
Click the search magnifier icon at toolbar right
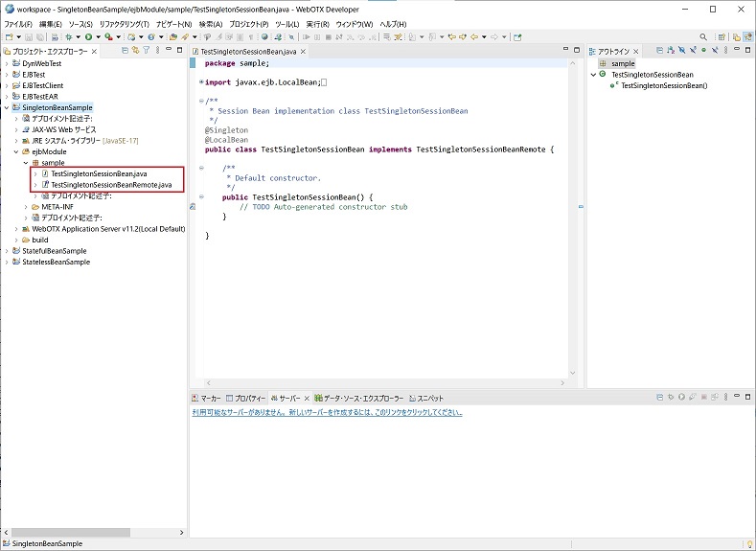coord(702,36)
